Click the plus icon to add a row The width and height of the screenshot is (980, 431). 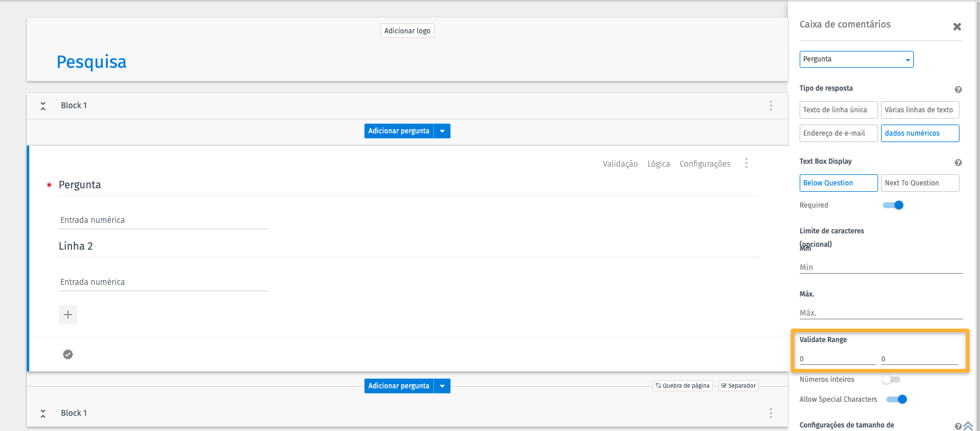(68, 315)
